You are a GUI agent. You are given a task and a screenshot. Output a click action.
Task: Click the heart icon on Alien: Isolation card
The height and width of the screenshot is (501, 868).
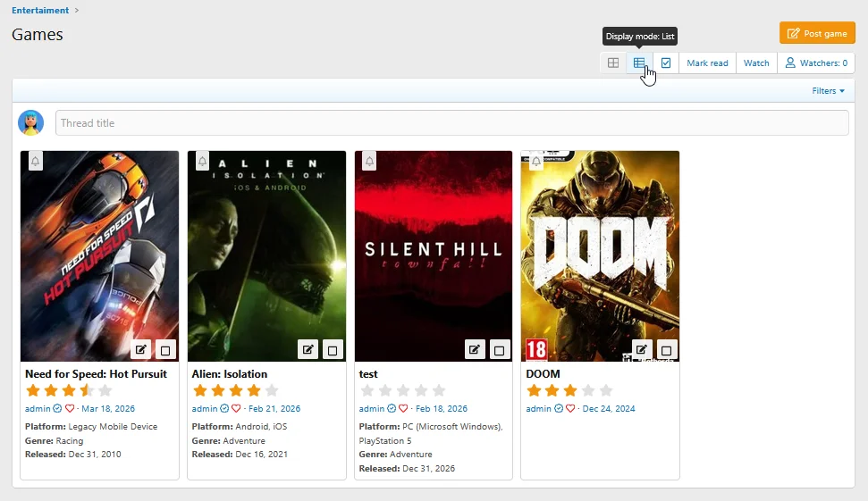(236, 409)
